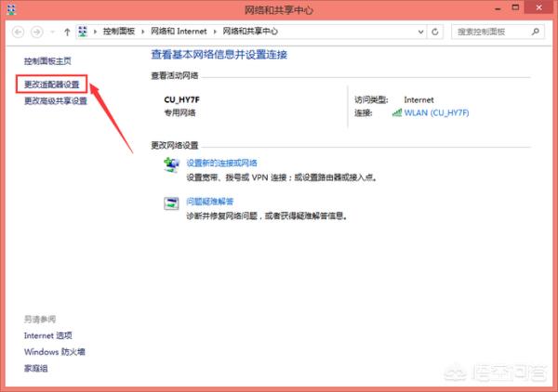Go up one folder level arrow
Viewport: 558px width, 392px height.
click(67, 32)
